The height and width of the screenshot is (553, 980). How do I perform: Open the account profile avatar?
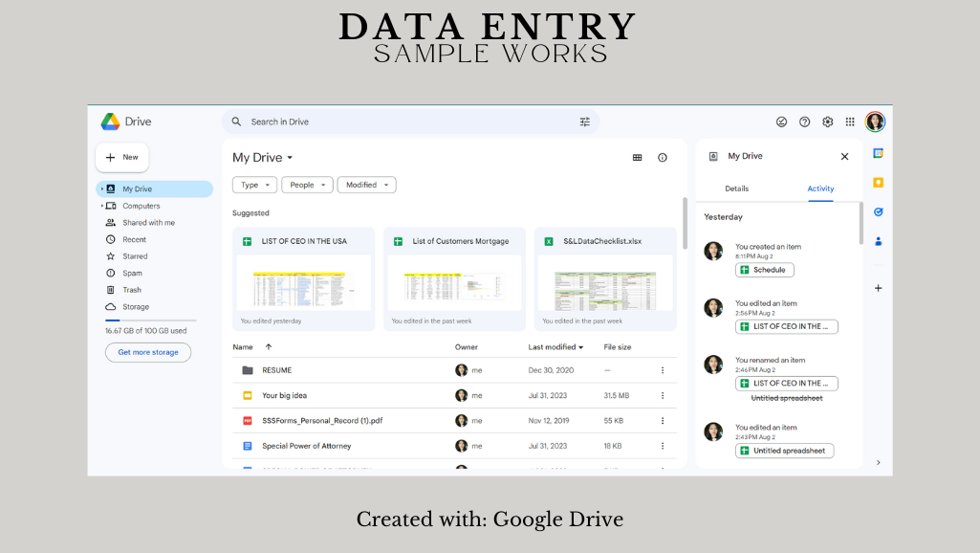pyautogui.click(x=875, y=122)
